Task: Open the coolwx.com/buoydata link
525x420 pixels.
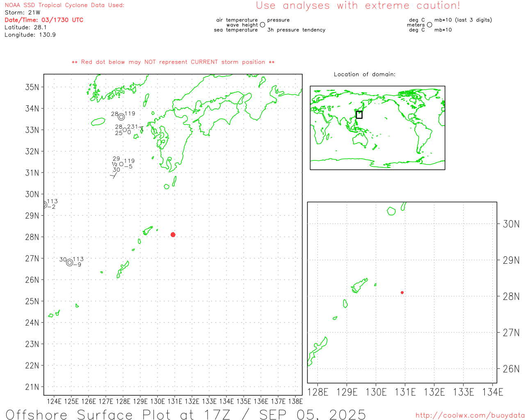Action: tap(470, 415)
